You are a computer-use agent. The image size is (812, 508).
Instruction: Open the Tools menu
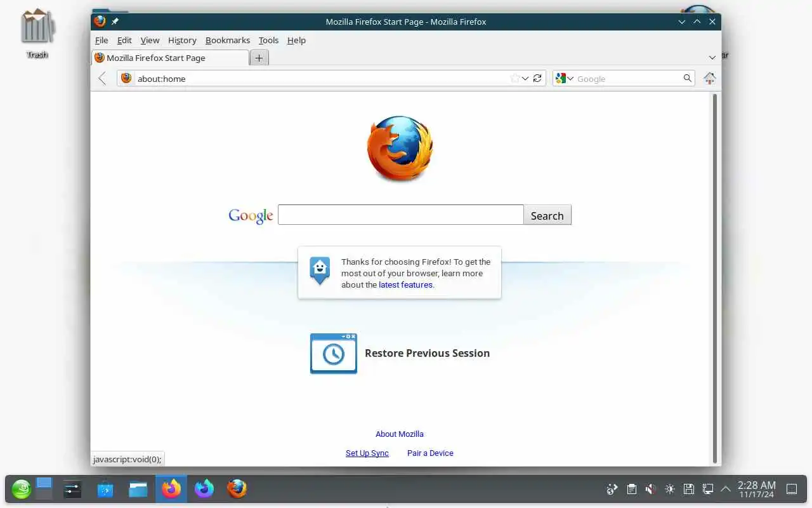(268, 40)
